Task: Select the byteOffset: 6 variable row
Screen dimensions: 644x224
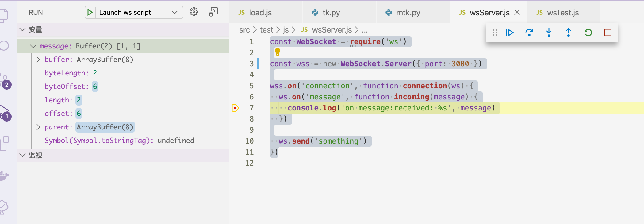Action: click(123, 87)
